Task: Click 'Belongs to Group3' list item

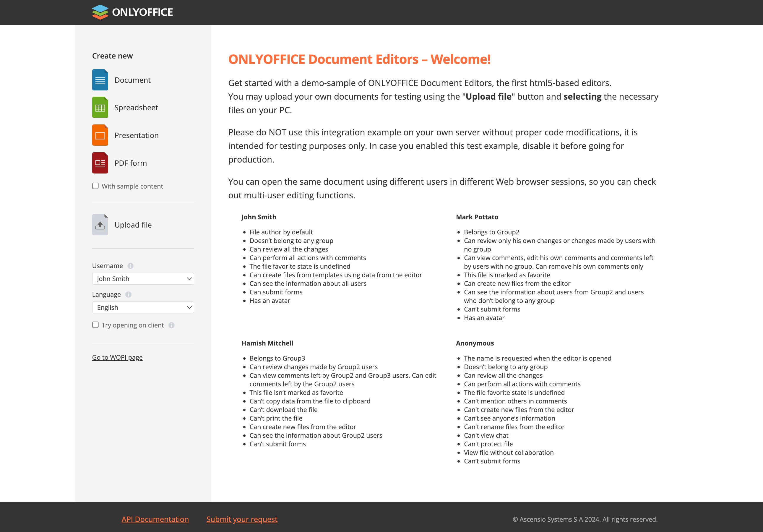Action: [x=277, y=358]
